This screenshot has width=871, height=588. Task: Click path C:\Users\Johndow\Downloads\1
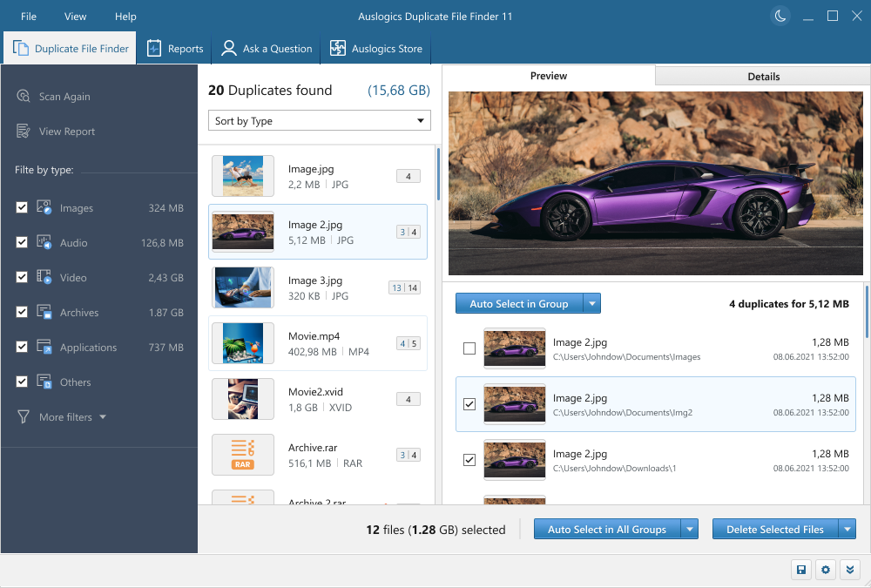pyautogui.click(x=614, y=468)
